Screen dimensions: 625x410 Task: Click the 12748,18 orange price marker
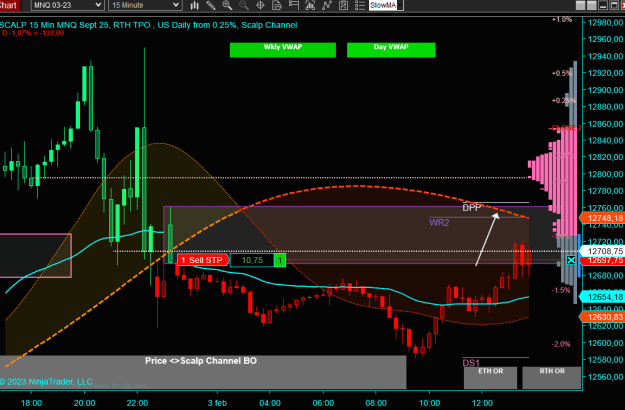pos(601,218)
